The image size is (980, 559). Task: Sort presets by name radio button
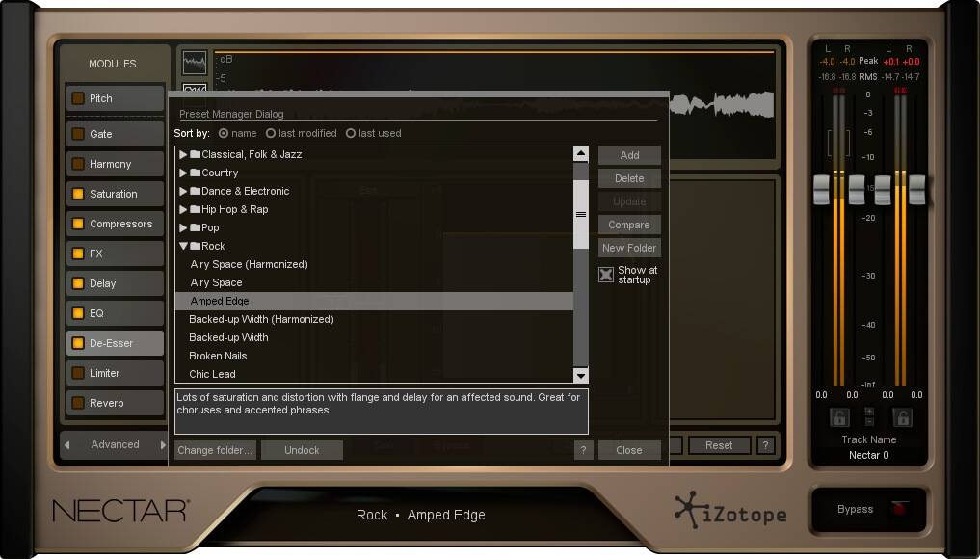[224, 133]
